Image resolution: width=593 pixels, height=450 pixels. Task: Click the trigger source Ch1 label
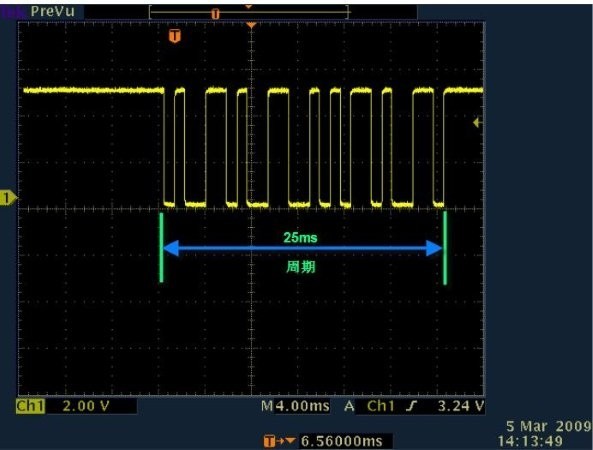coord(380,406)
